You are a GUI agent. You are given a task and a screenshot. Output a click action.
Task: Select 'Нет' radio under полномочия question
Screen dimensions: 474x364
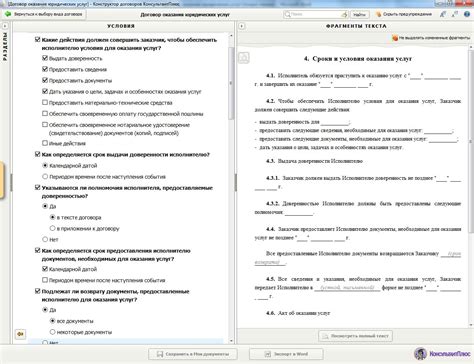pos(45,239)
